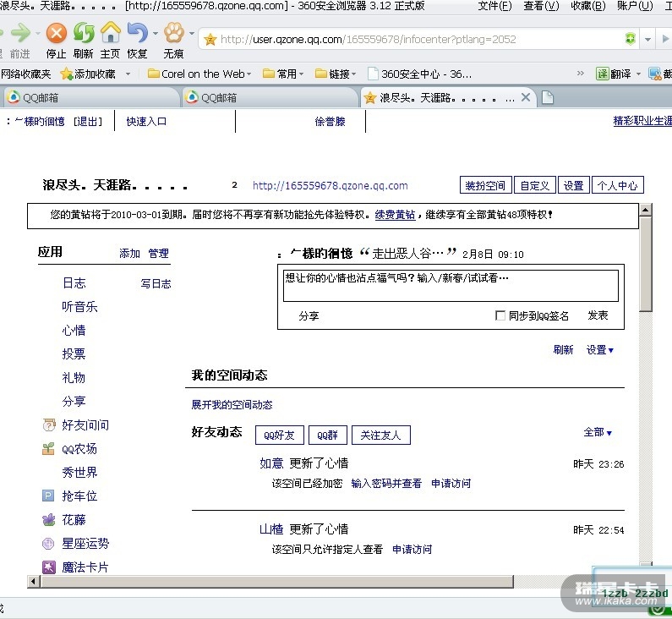Open the 全部 filter dropdown
This screenshot has width=672, height=619.
(598, 432)
